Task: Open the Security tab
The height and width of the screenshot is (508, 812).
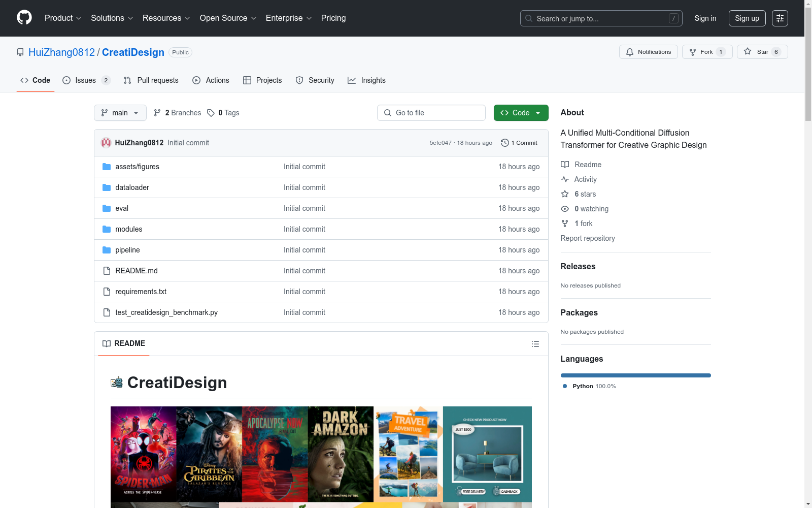Action: click(x=315, y=80)
